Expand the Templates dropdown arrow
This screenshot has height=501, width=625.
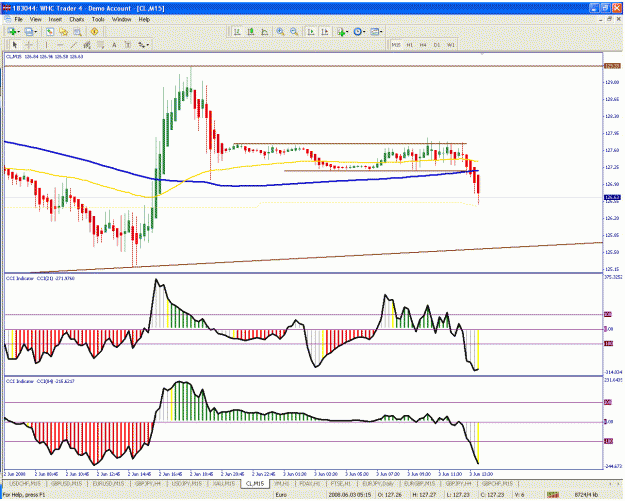[381, 31]
